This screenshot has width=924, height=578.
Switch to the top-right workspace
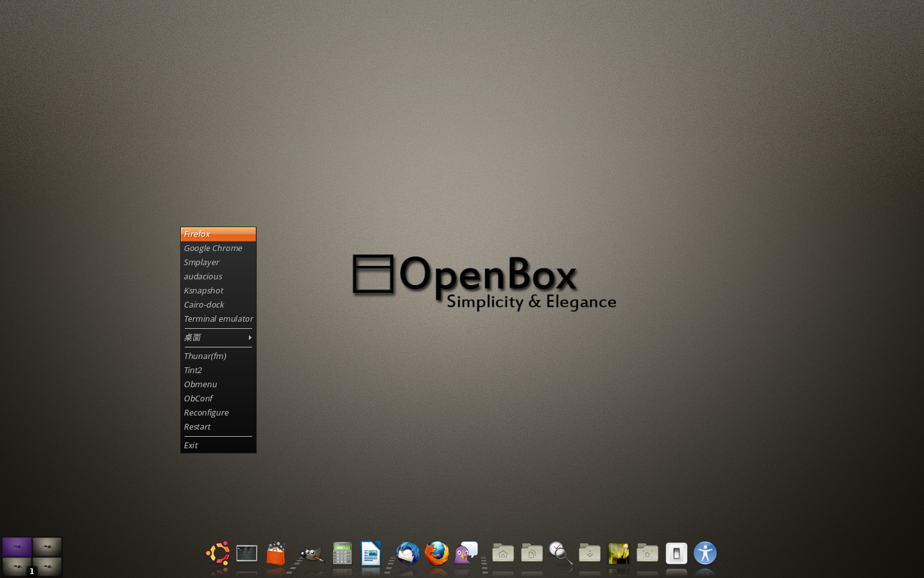[47, 547]
